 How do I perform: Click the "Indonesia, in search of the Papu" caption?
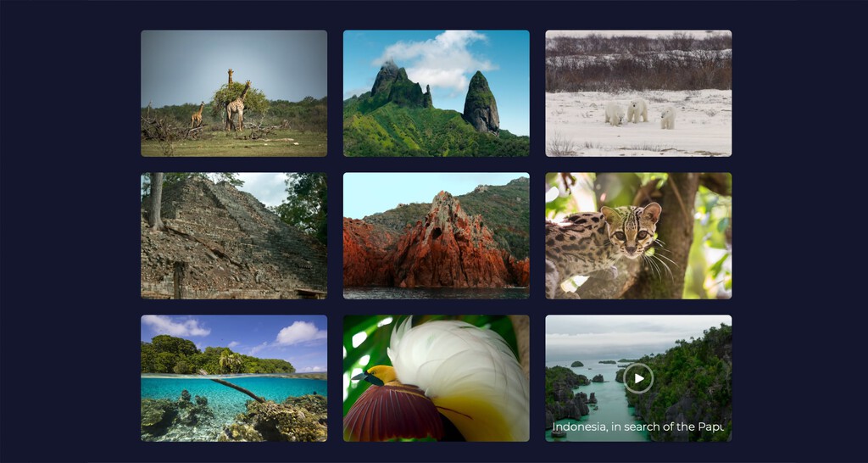pos(637,427)
